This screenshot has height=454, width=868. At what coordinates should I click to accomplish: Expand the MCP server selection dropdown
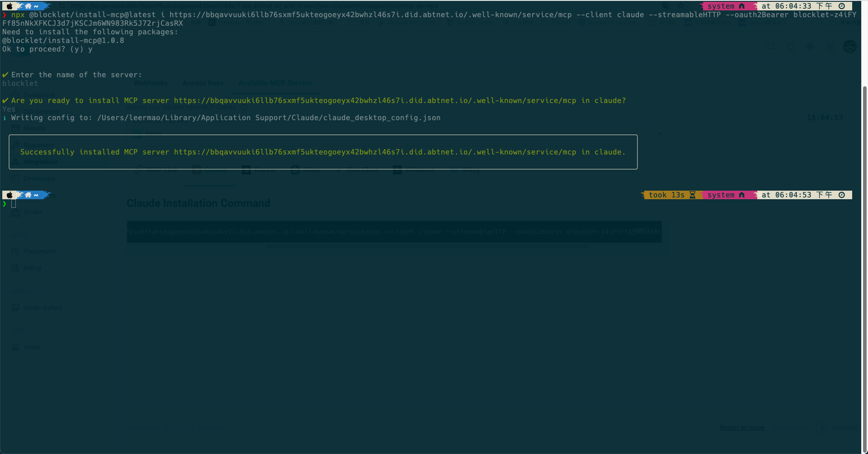(660, 134)
